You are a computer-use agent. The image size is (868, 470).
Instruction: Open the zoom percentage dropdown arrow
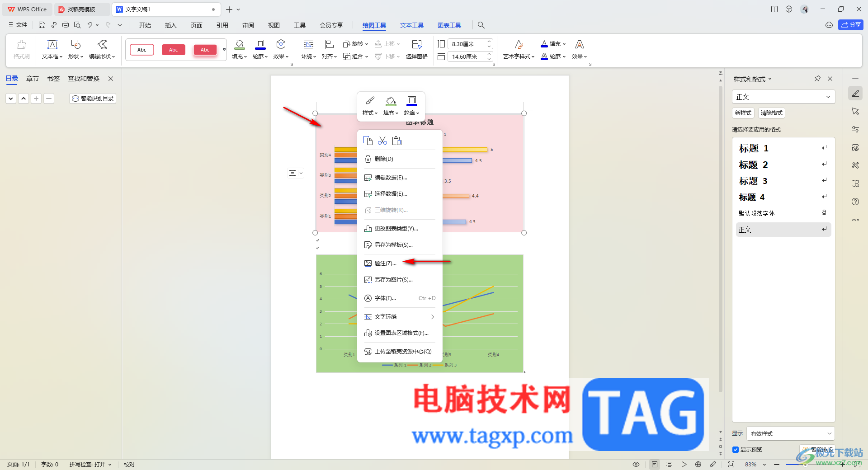click(x=764, y=465)
